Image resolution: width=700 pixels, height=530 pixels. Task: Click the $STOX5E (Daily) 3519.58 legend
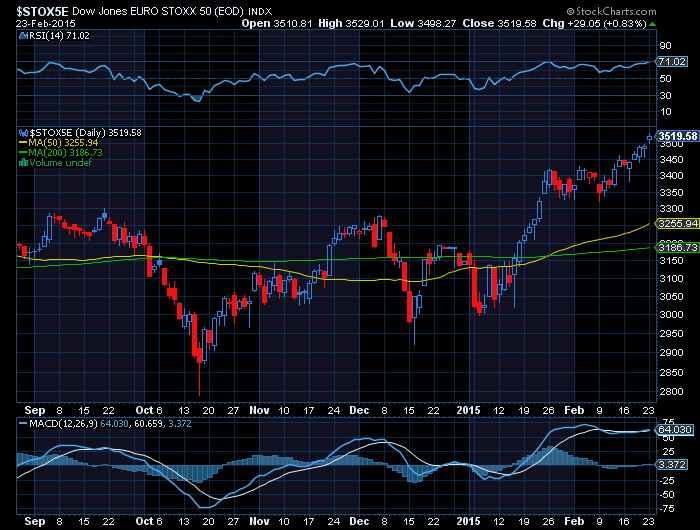point(86,133)
